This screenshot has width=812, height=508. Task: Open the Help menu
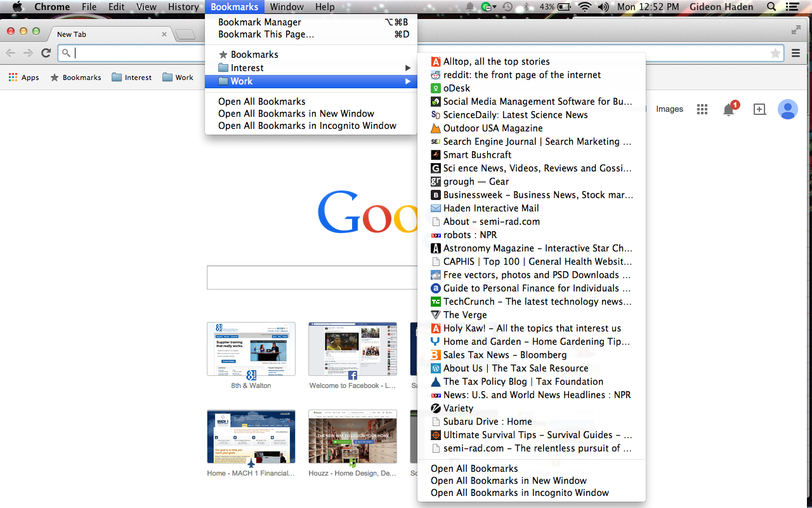tap(325, 7)
